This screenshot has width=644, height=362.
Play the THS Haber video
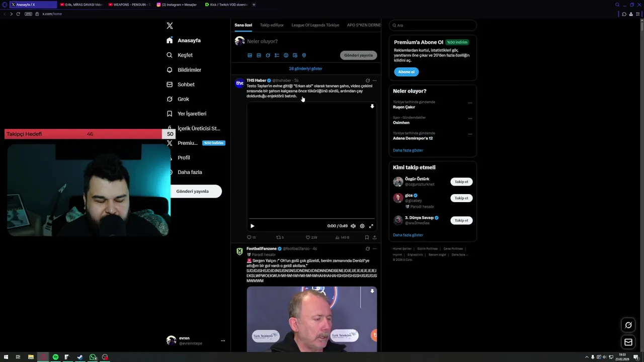point(252,226)
